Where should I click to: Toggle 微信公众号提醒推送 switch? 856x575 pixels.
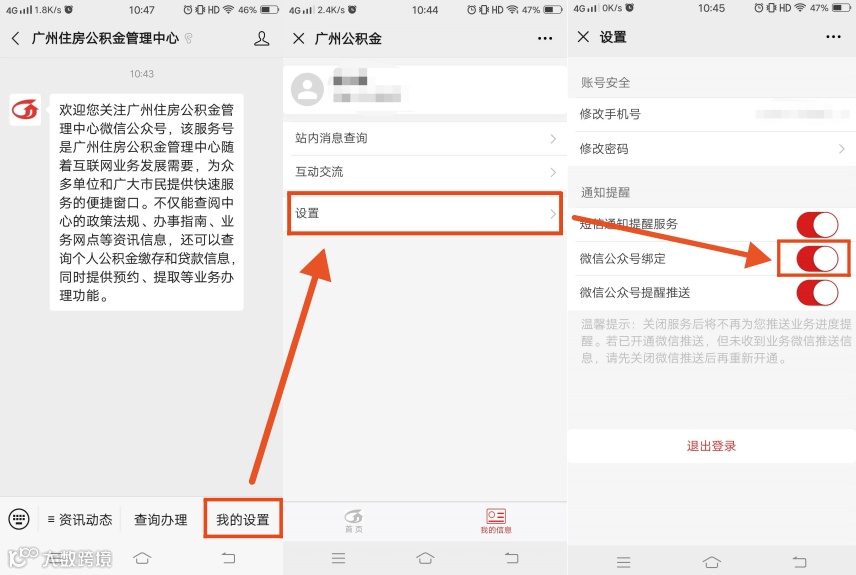click(x=817, y=293)
